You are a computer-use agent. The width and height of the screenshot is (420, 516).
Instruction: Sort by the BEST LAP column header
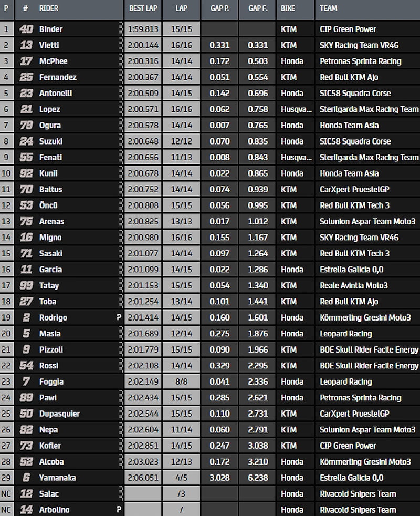point(142,8)
